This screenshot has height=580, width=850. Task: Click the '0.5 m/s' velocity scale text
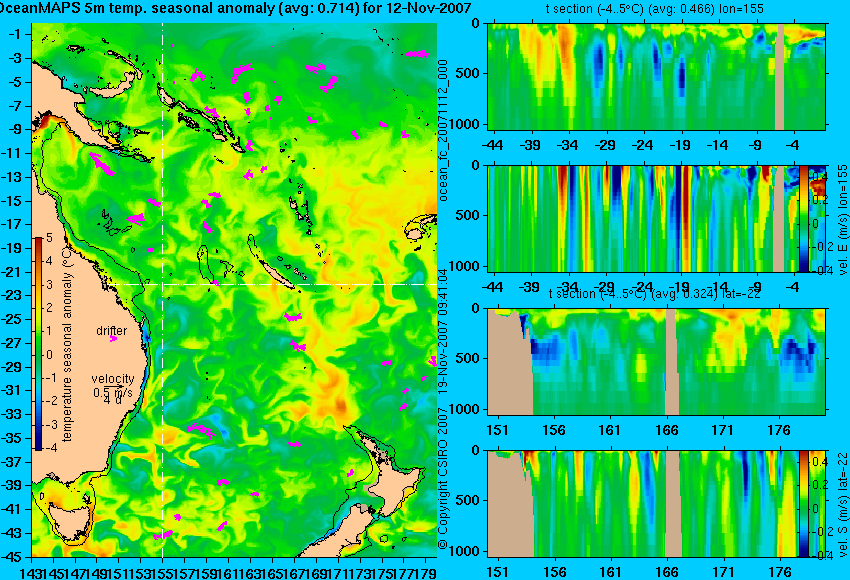113,391
